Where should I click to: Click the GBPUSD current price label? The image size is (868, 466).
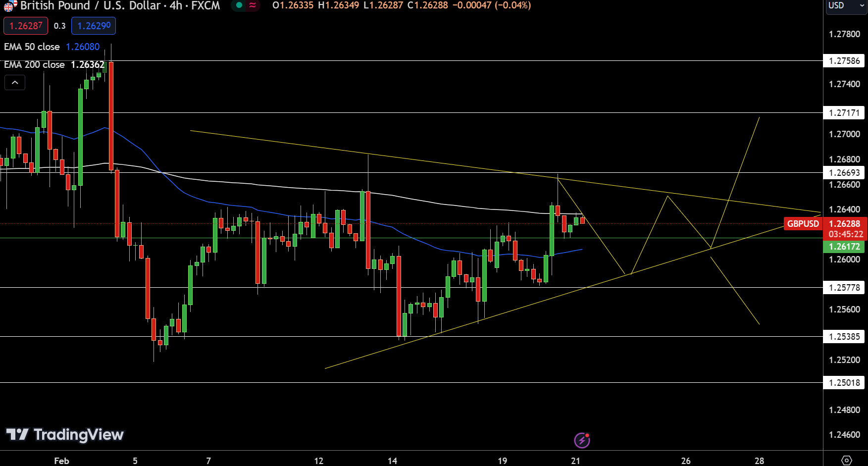[803, 224]
